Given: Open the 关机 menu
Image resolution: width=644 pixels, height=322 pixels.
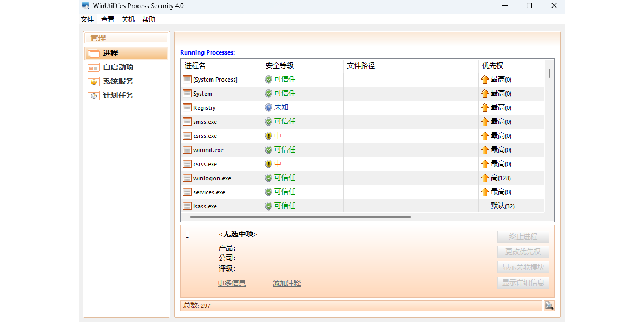Looking at the screenshot, I should pos(128,19).
